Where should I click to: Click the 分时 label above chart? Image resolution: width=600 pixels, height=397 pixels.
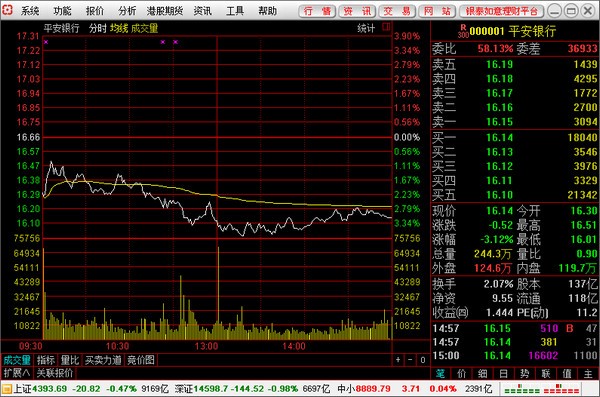pyautogui.click(x=98, y=28)
